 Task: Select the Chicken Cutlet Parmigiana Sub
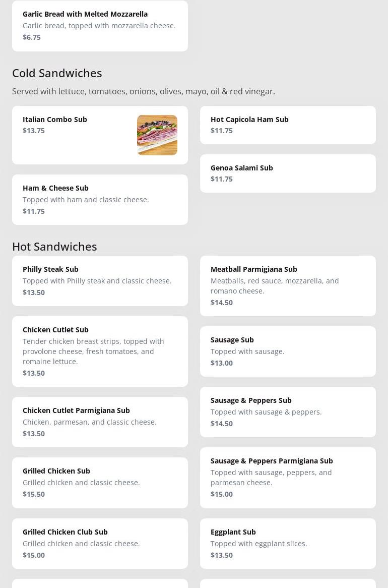click(100, 422)
